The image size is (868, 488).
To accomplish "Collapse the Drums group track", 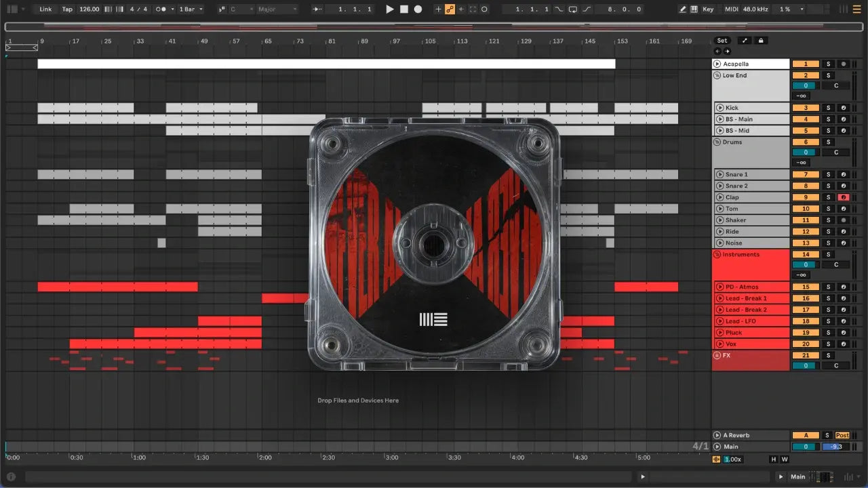I will pos(717,142).
